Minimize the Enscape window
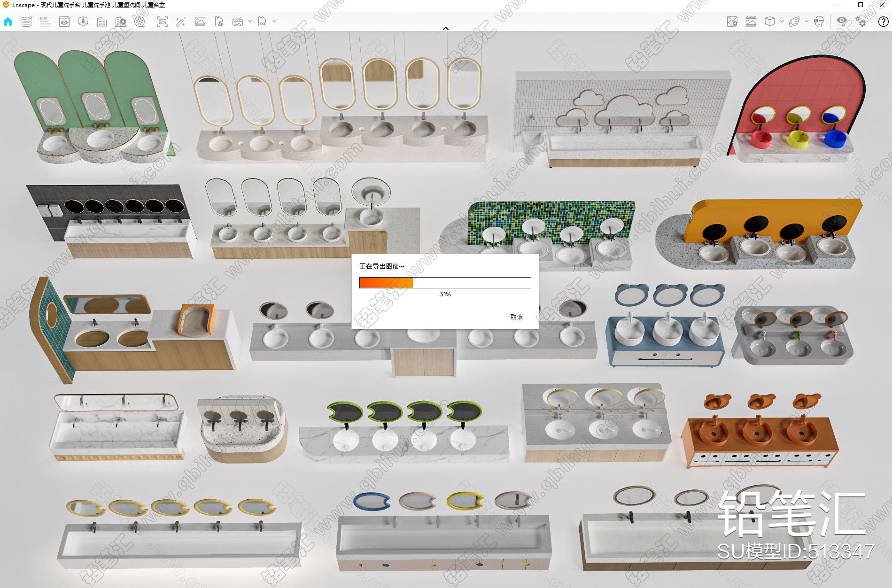Screen dimensions: 892x588 (839, 5)
